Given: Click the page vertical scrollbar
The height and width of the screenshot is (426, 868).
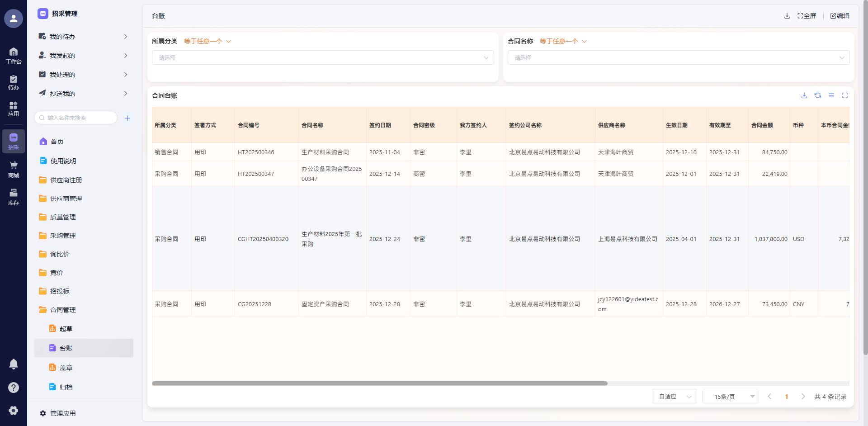Looking at the screenshot, I should point(865,177).
